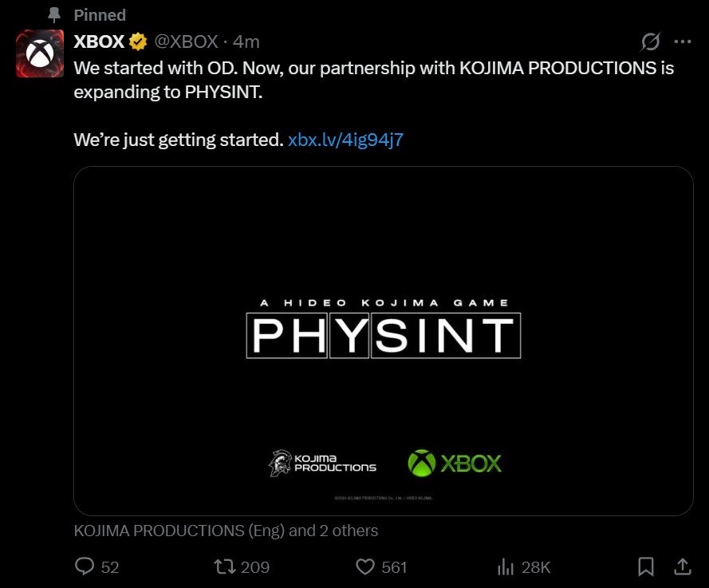
Task: Click the Pinned label text
Action: click(100, 15)
